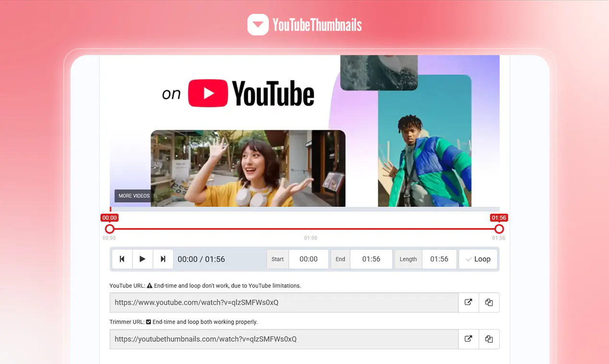Screen dimensions: 609x364
Task: Play the video with the play button
Action: tap(142, 259)
